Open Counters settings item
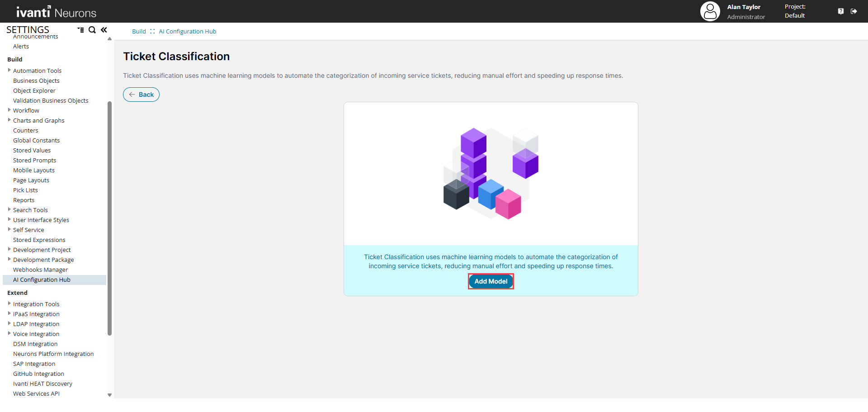 tap(26, 131)
